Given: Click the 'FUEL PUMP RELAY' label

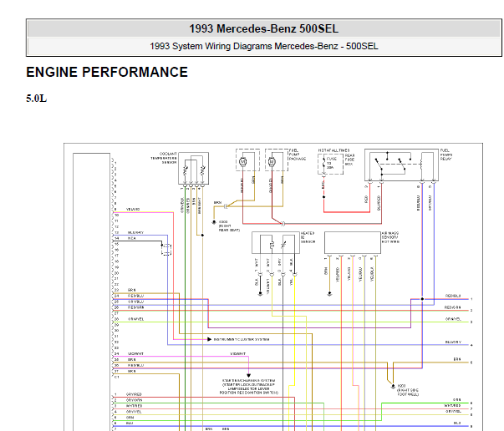Looking at the screenshot, I should (x=445, y=155).
